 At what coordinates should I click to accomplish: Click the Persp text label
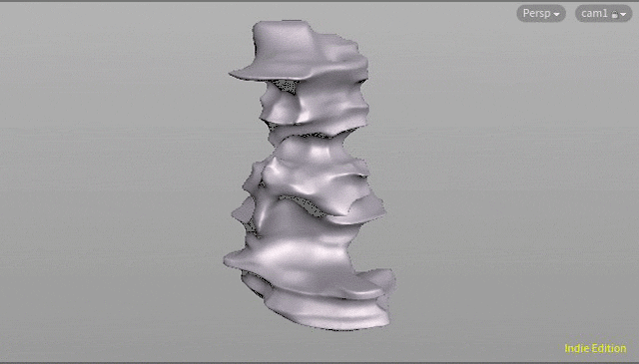tap(537, 13)
